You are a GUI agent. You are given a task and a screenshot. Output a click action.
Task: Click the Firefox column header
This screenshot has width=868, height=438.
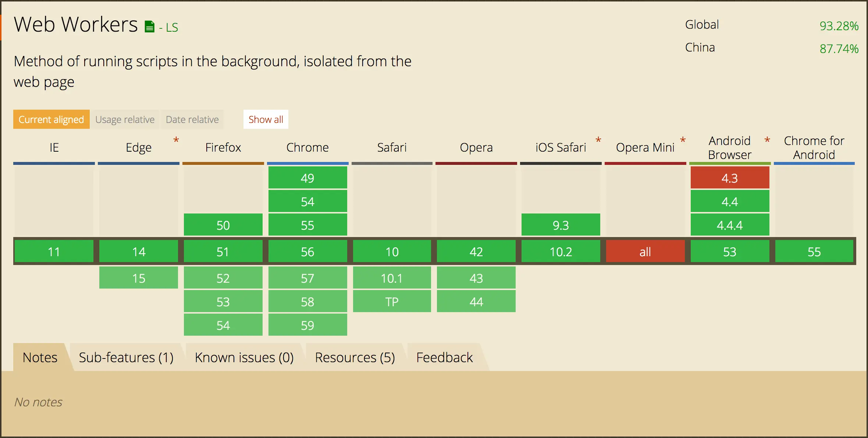click(x=223, y=148)
